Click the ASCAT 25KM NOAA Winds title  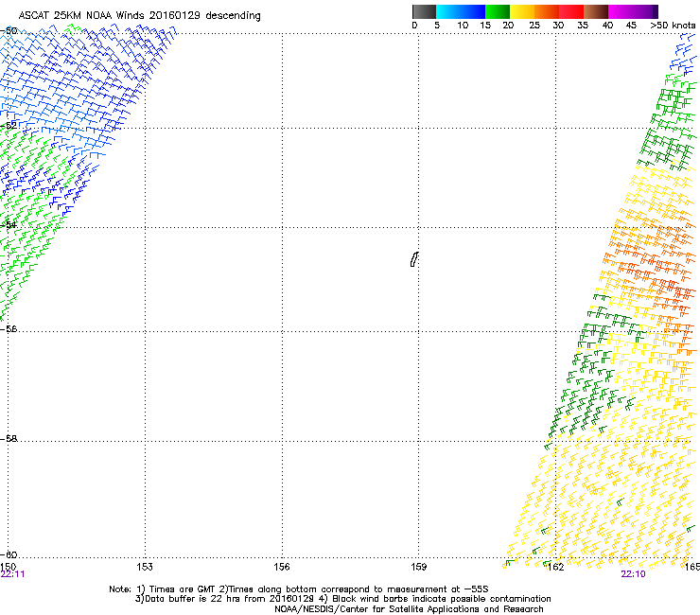[x=139, y=16]
